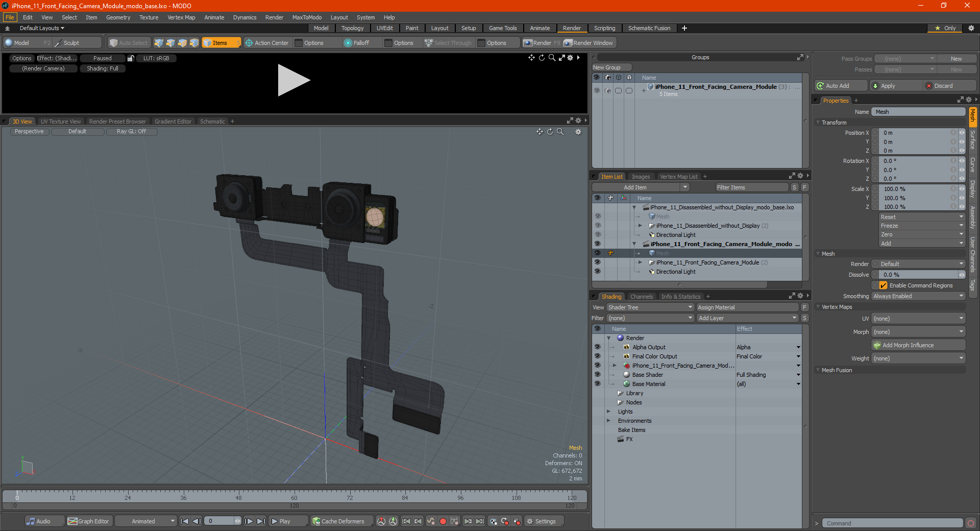980x531 pixels.
Task: Open the Default Layouts dropdown
Action: pos(42,28)
